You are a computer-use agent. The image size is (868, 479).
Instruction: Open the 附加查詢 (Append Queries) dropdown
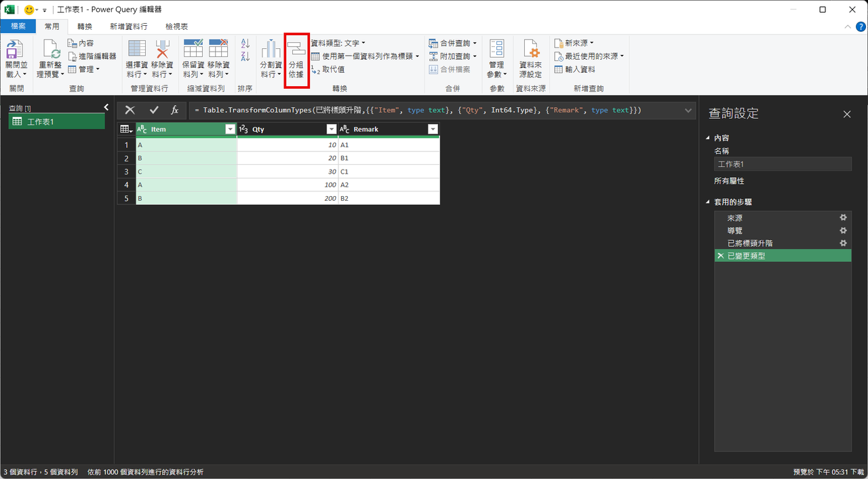pos(452,56)
